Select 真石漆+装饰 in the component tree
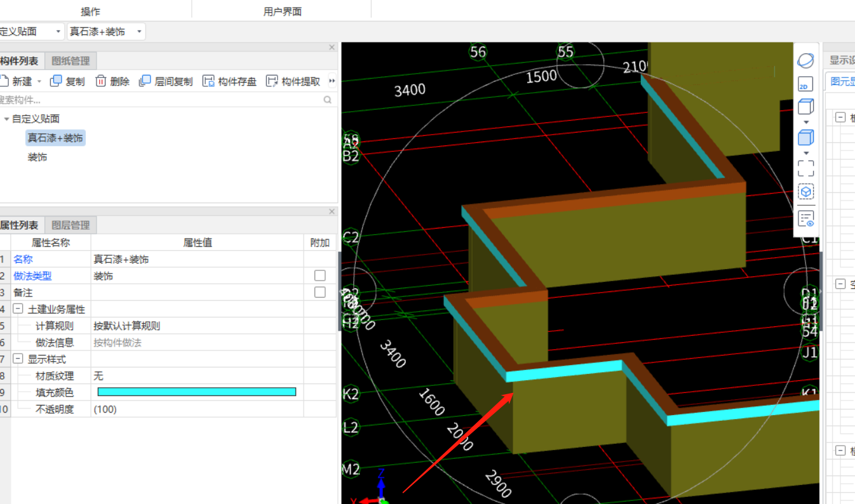Image resolution: width=855 pixels, height=504 pixels. click(x=55, y=138)
